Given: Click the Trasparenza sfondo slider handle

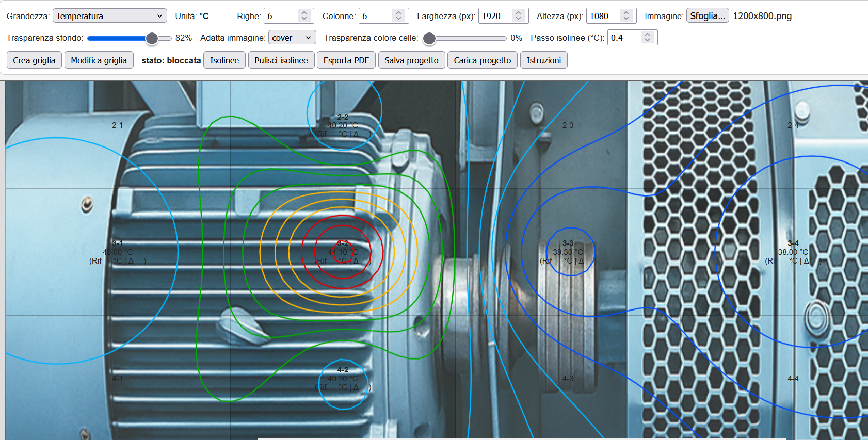Looking at the screenshot, I should (152, 38).
